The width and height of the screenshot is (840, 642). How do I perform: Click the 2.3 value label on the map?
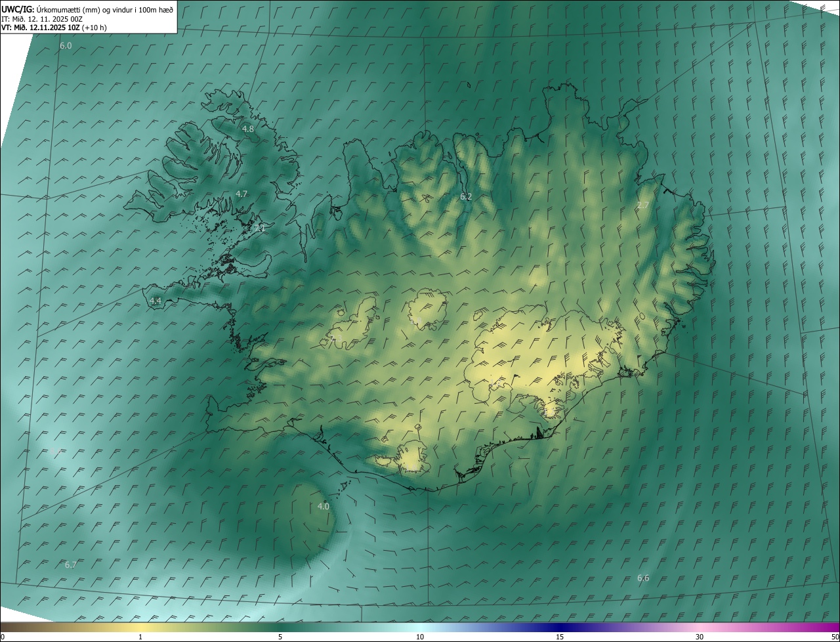click(337, 338)
